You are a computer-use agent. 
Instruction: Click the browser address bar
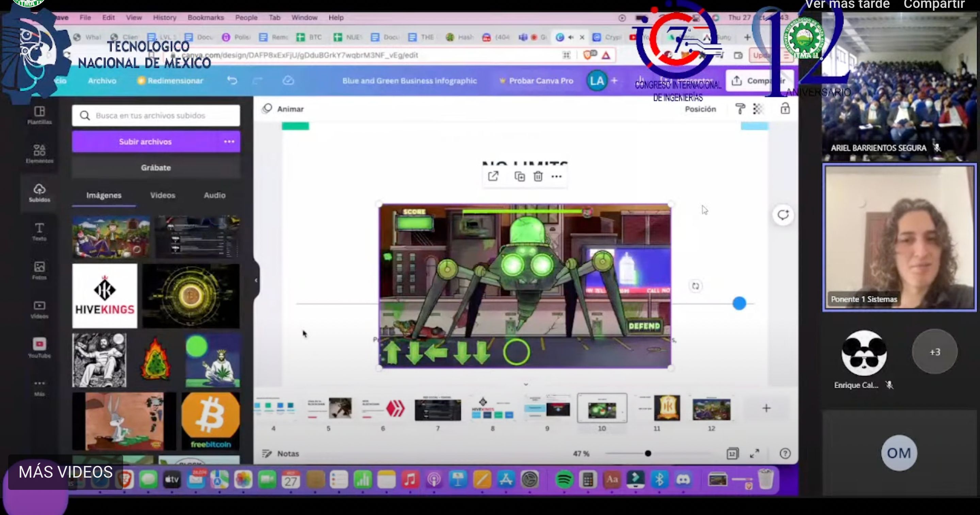pyautogui.click(x=361, y=55)
